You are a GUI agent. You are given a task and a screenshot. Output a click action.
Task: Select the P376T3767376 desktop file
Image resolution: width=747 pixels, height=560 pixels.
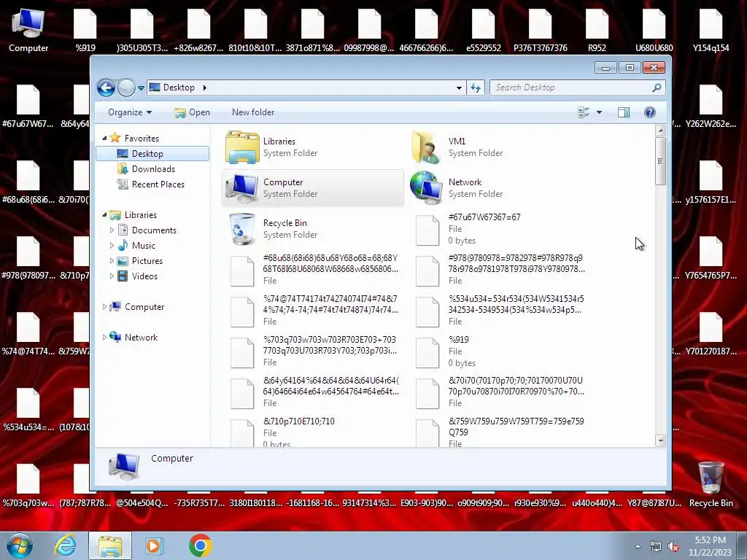pyautogui.click(x=541, y=30)
